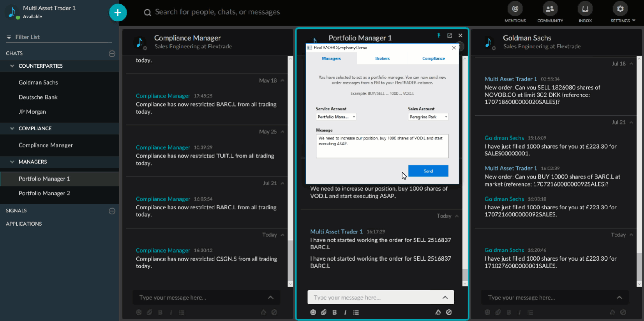Switch to the Compliance tab in dialog
The width and height of the screenshot is (644, 321).
[433, 58]
